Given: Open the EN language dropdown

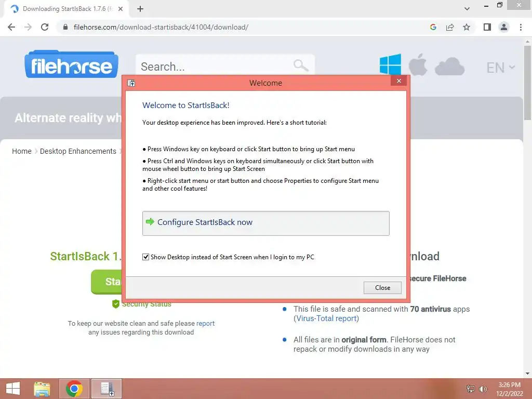Looking at the screenshot, I should 500,68.
